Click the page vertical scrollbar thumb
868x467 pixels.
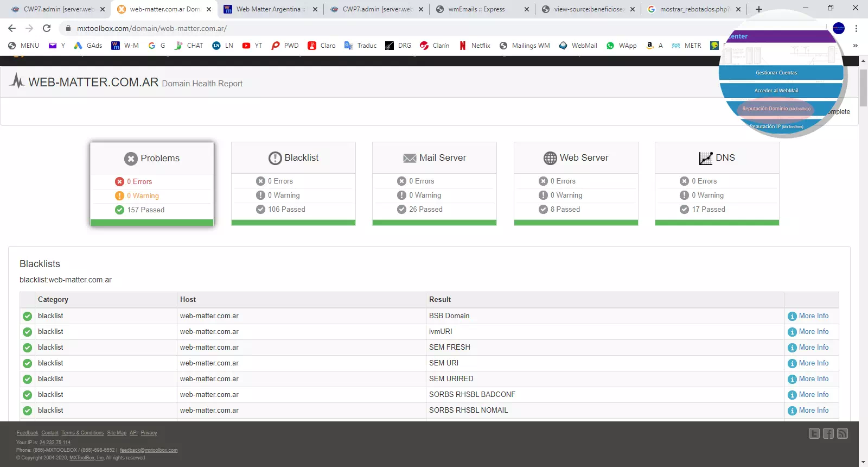click(x=863, y=87)
